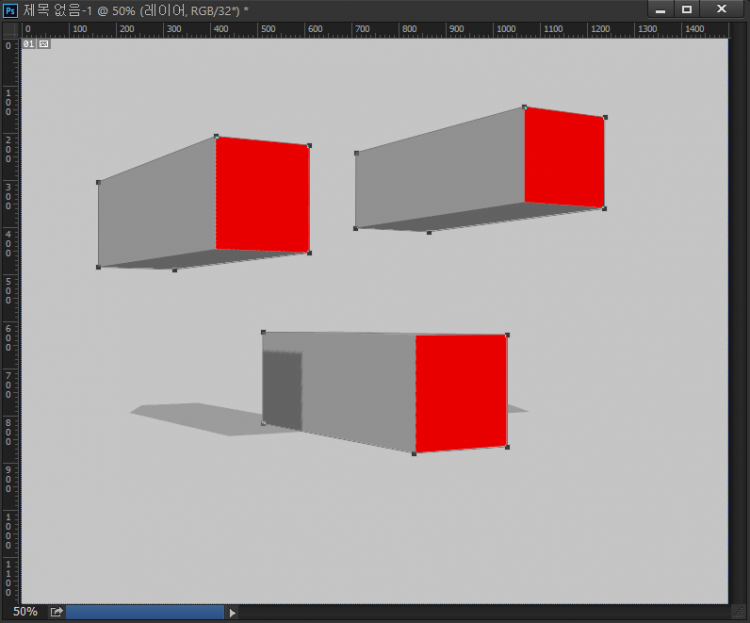
Task: Select the slice 01 number badge
Action: click(x=28, y=44)
